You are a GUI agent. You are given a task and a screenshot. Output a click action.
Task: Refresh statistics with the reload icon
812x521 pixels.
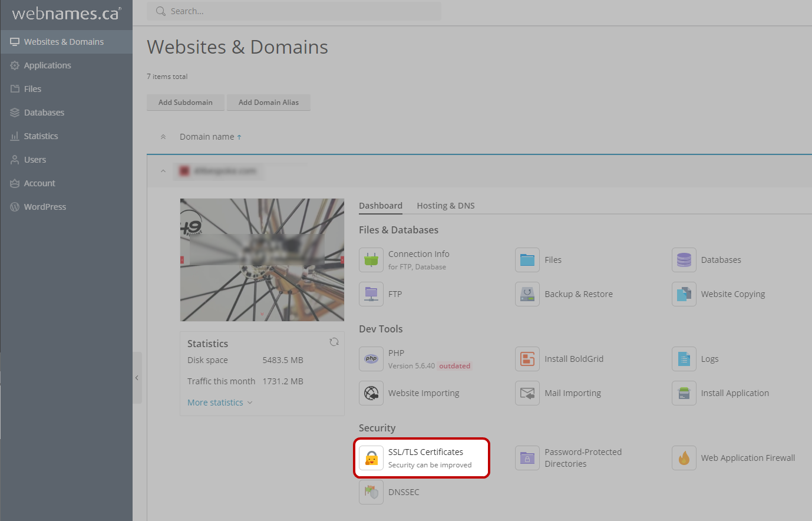[x=334, y=342]
